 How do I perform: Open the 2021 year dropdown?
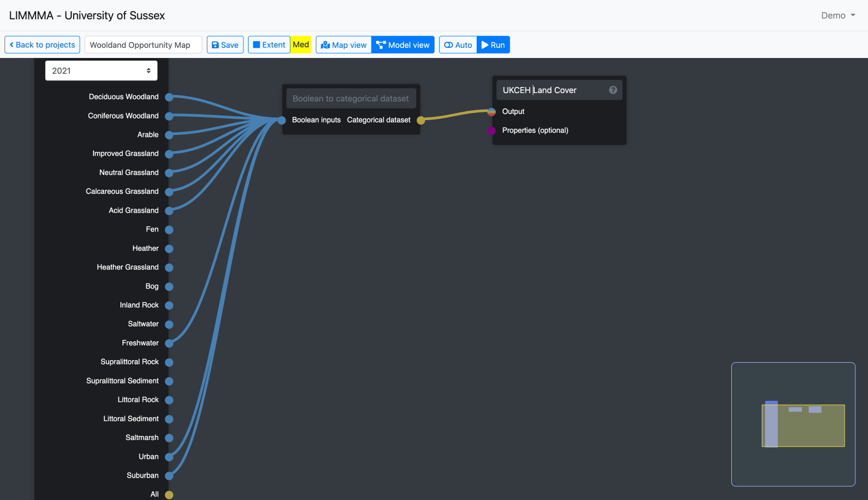tap(101, 71)
